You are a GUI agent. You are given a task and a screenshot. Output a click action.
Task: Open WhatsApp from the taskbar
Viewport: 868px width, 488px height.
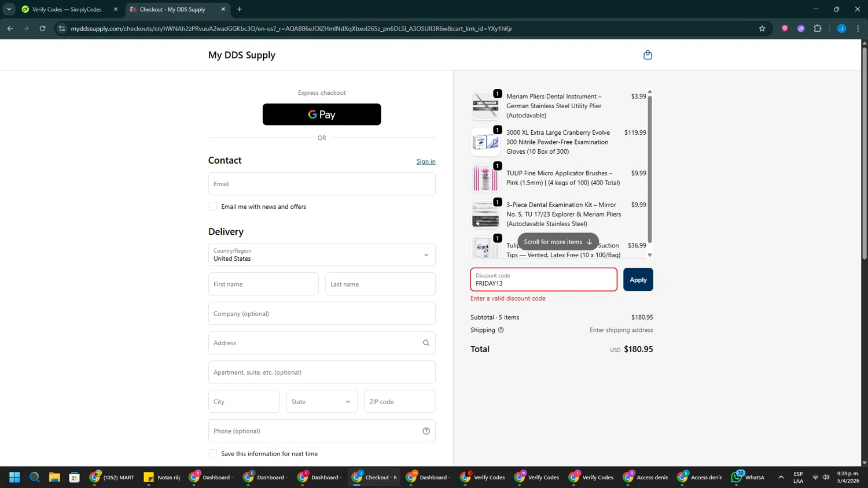coord(749,477)
